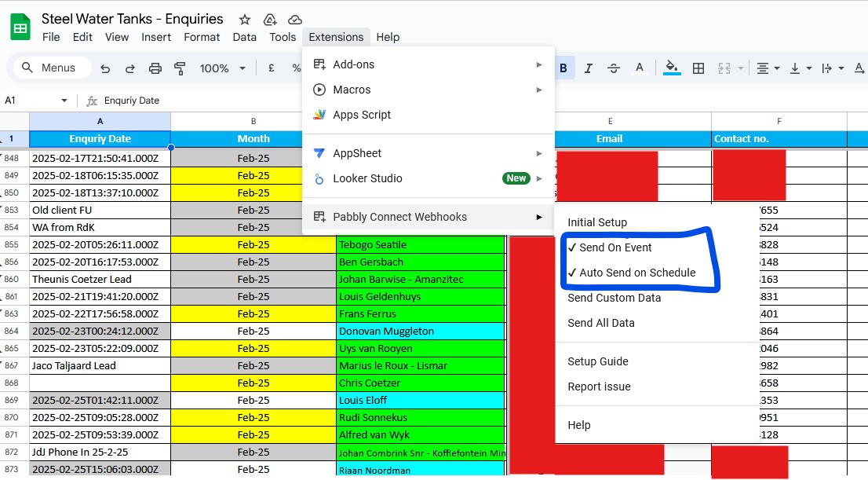
Task: Toggle strikethrough formatting
Action: coord(614,68)
